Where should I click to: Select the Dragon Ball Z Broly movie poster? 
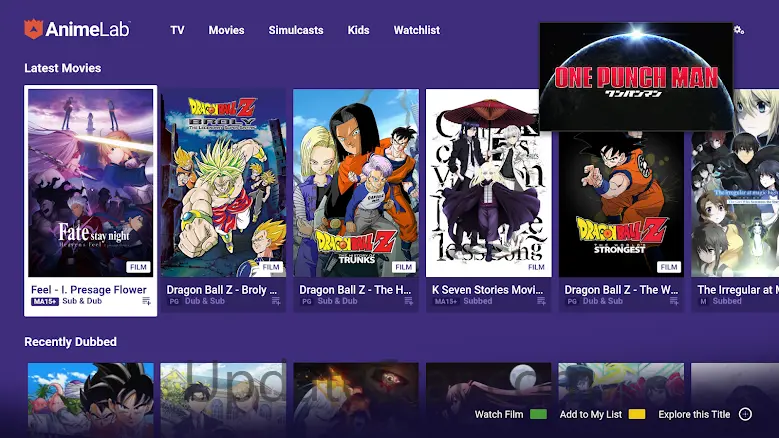(225, 183)
